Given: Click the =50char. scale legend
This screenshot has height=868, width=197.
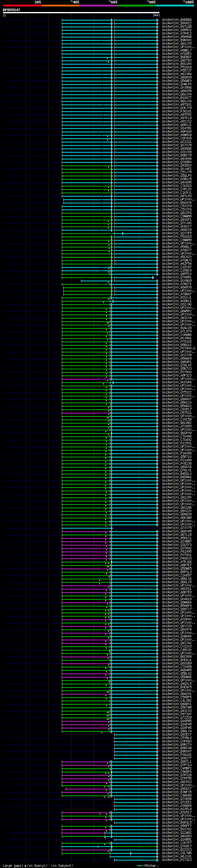Looking at the screenshot, I should (x=147, y=865).
